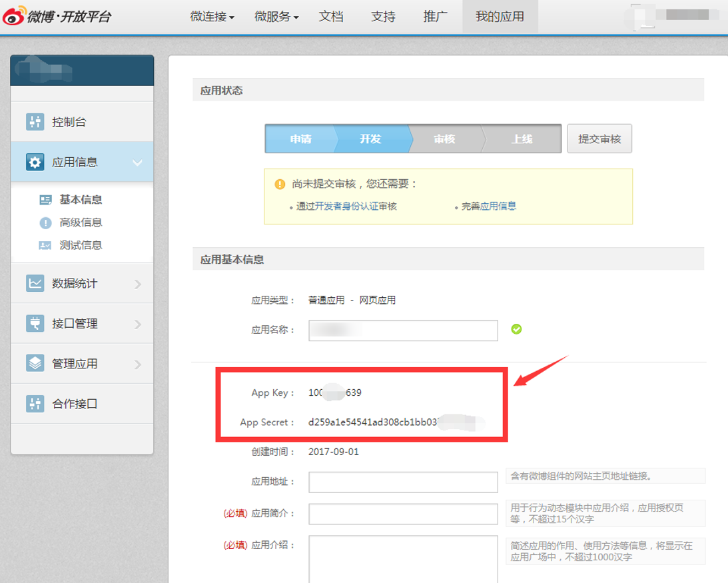Open the 完善应用信息 link
This screenshot has height=583, width=728.
[488, 207]
